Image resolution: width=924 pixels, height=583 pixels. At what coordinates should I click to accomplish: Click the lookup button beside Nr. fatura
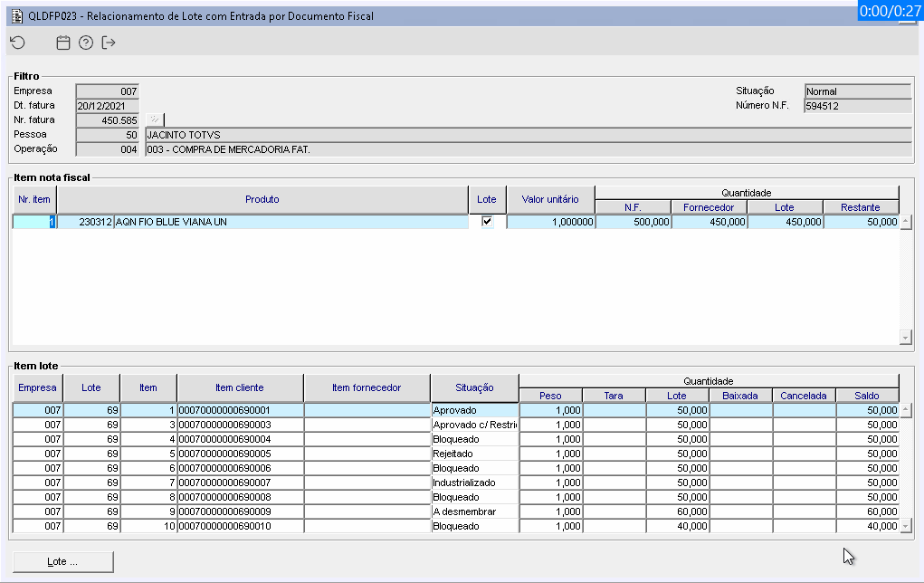pyautogui.click(x=154, y=119)
